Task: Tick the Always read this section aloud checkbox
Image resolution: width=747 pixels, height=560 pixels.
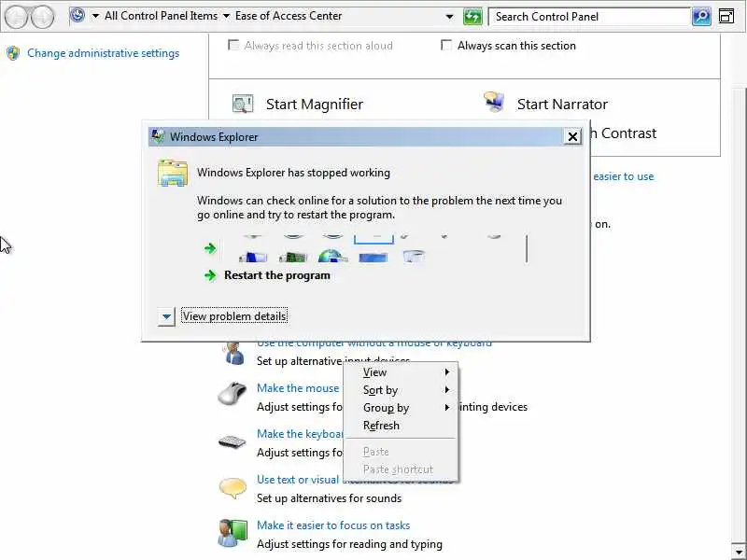Action: coord(233,45)
